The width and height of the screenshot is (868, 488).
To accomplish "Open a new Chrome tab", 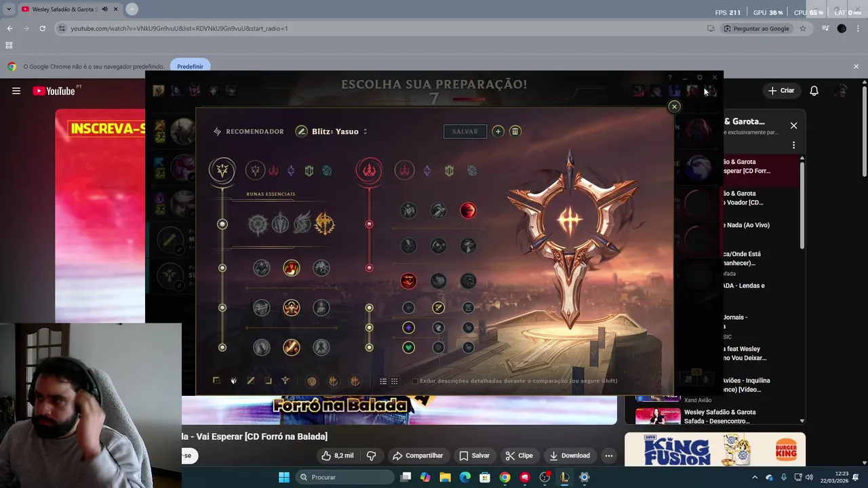I will (x=132, y=9).
